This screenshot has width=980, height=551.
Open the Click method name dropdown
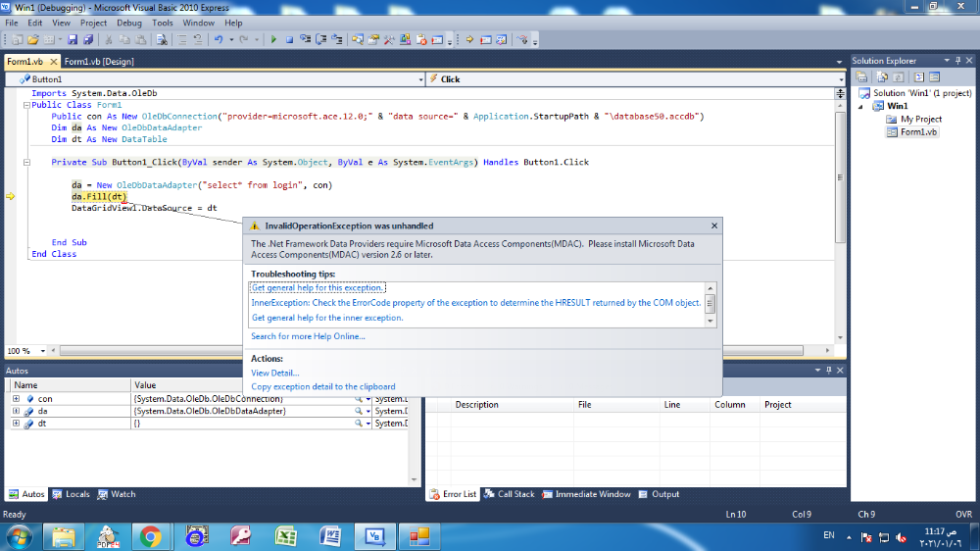(841, 79)
